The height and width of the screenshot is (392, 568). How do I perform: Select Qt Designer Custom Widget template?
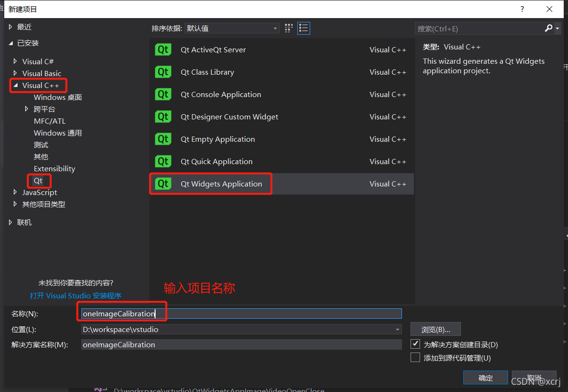tap(282, 117)
